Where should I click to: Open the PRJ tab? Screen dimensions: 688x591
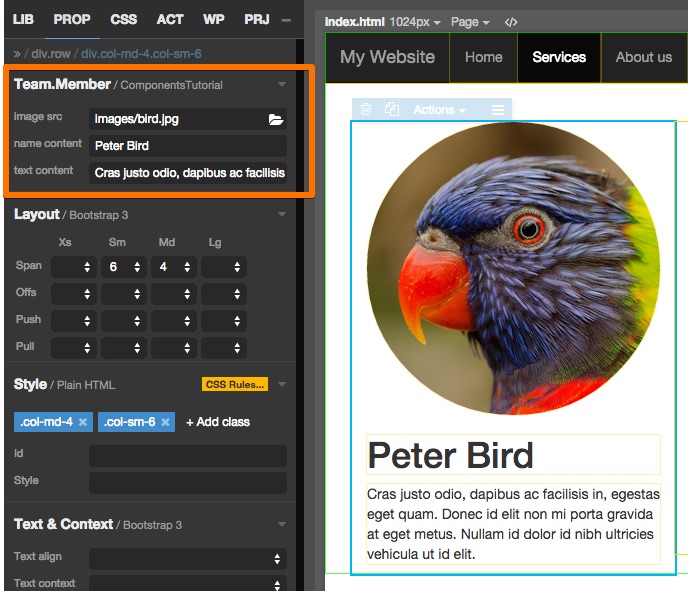(x=257, y=19)
